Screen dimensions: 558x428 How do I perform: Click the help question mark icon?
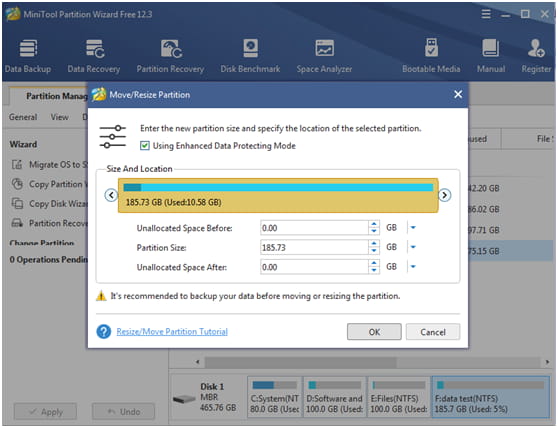(104, 332)
